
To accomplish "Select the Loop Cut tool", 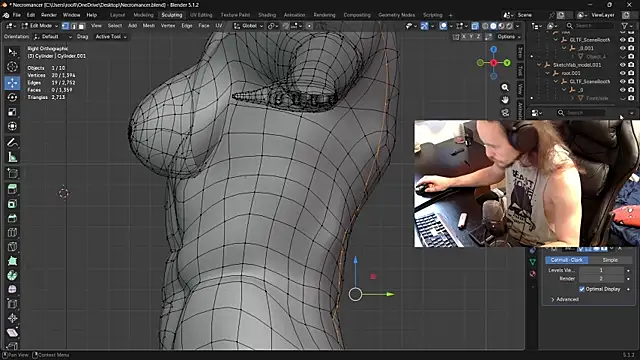I will pos(12,232).
